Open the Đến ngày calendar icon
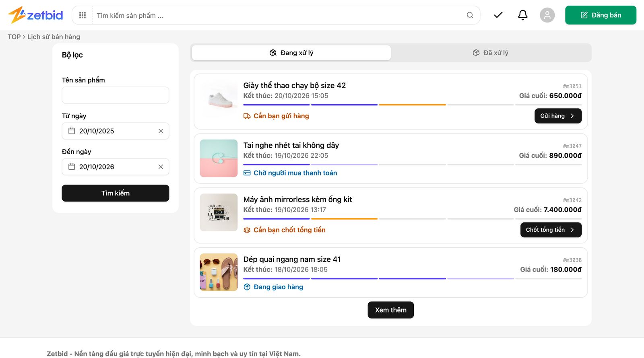 (x=72, y=167)
